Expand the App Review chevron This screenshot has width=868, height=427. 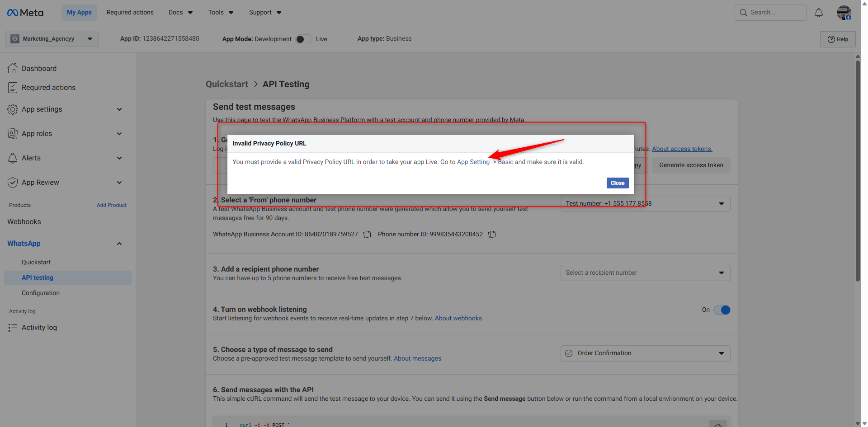tap(119, 183)
